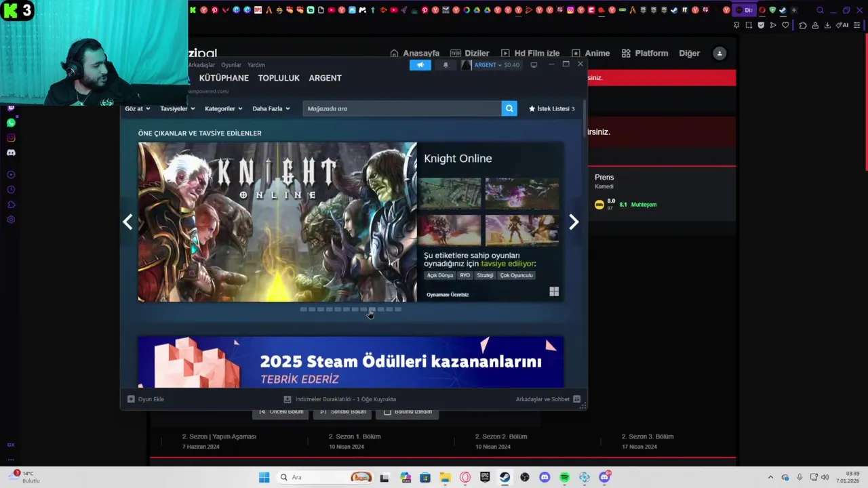Open Epic Games Launcher from taskbar

click(x=485, y=477)
